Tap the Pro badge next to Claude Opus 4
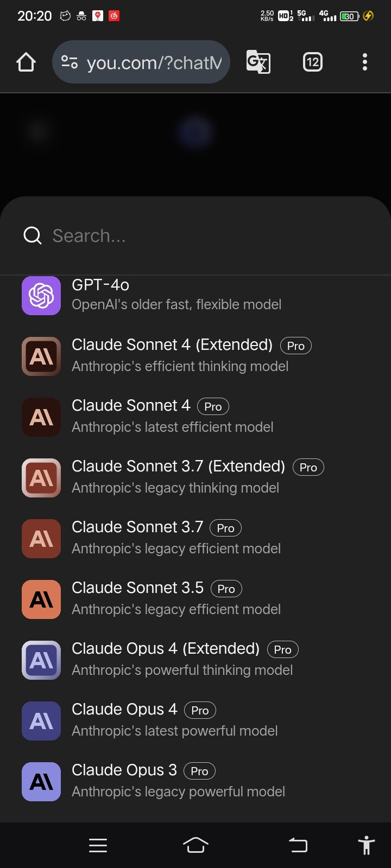Screen dimensions: 391x868 click(200, 710)
